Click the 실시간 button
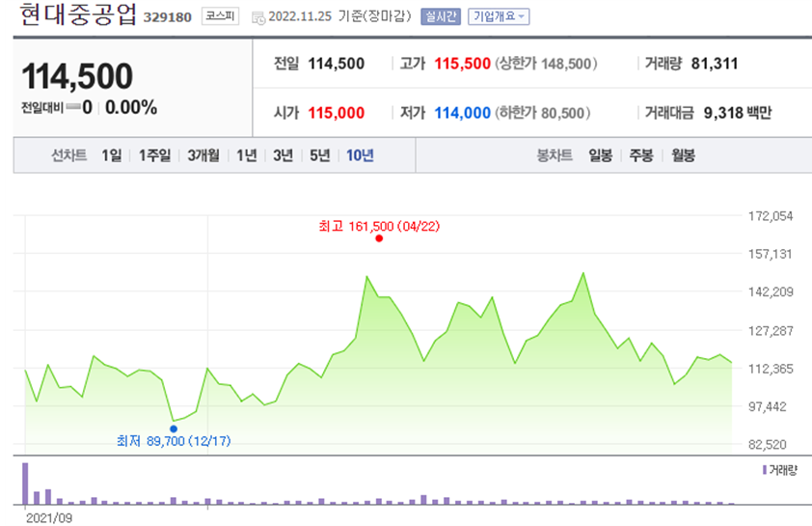 tap(440, 16)
